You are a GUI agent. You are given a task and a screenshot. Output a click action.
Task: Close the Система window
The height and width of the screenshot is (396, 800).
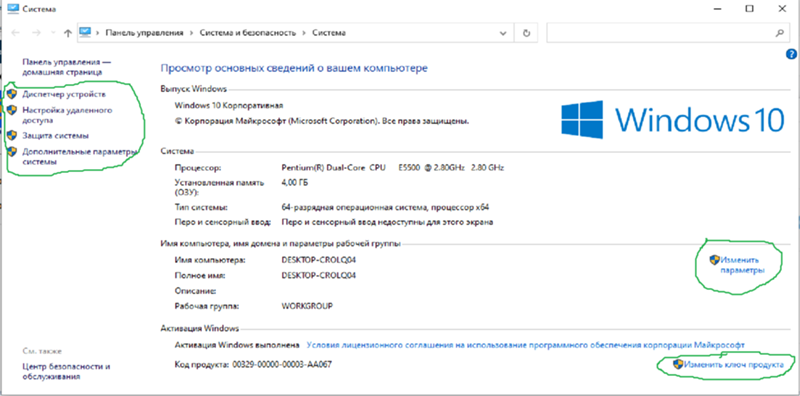(x=782, y=9)
